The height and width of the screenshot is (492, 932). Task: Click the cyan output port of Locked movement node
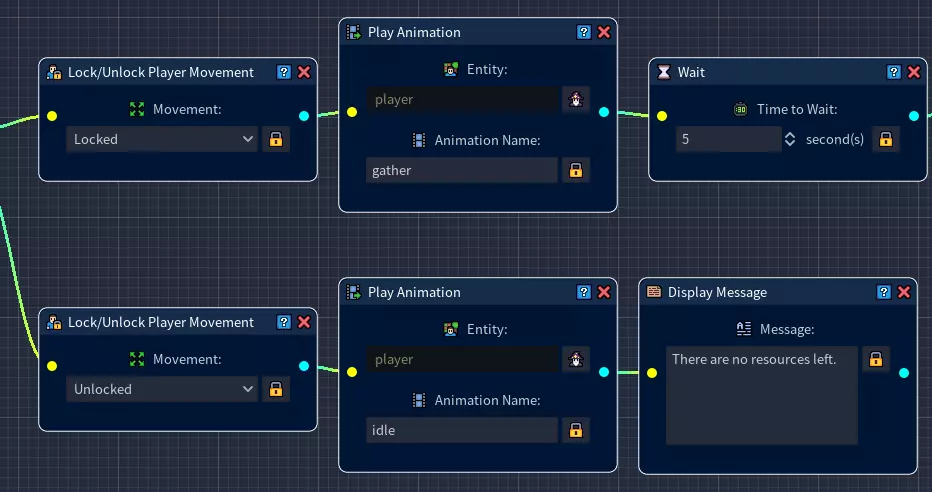point(304,116)
